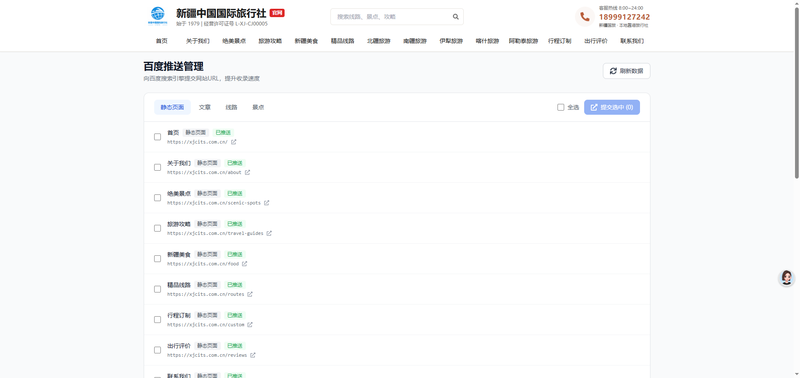Tick the checkbox for 出行评价 row
The height and width of the screenshot is (378, 800).
tap(158, 350)
